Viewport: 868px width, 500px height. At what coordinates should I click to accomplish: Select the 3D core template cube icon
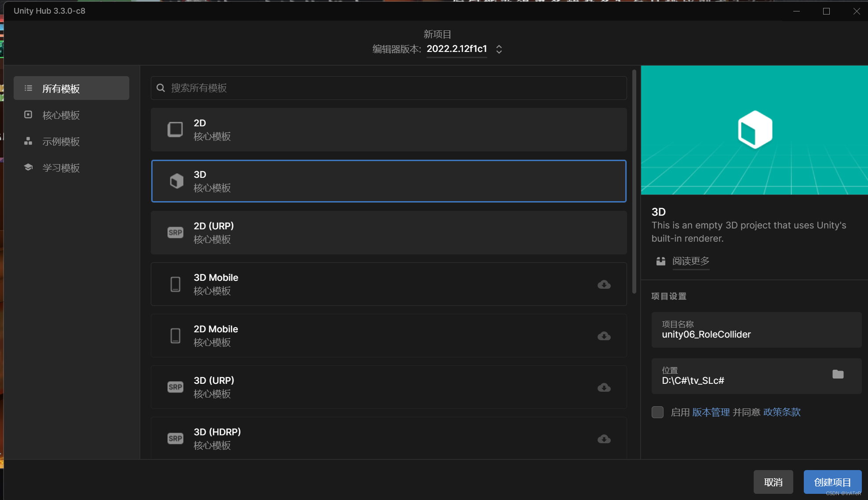pos(176,180)
